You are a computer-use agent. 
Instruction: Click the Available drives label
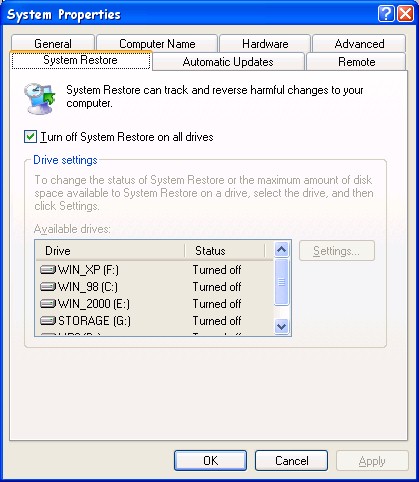click(x=72, y=229)
